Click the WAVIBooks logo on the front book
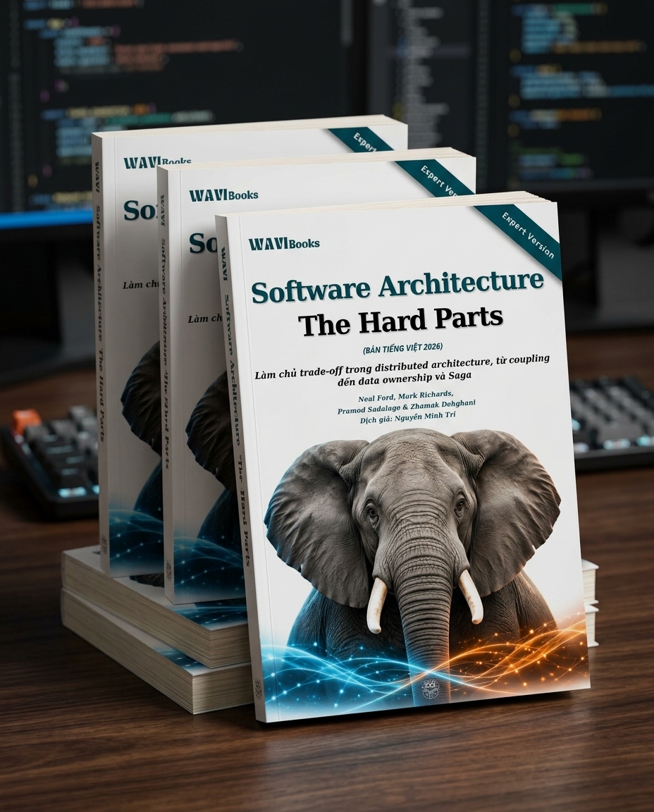 tap(284, 243)
